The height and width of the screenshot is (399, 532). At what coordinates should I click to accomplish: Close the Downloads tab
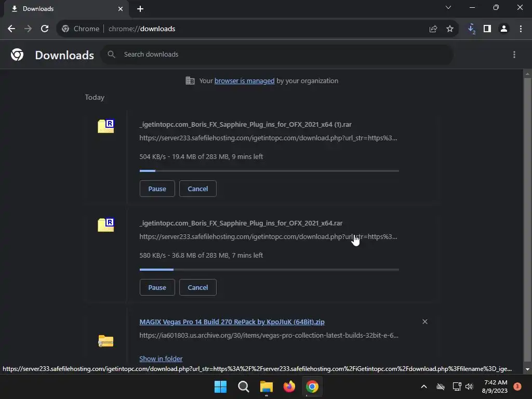[x=121, y=9]
